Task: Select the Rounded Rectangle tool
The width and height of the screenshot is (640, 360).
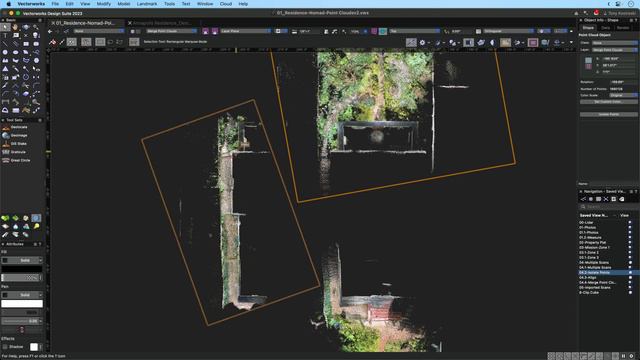Action: [36, 44]
